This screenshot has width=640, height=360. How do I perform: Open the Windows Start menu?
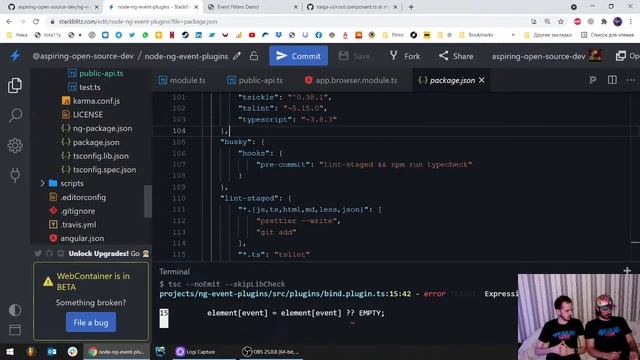10,351
